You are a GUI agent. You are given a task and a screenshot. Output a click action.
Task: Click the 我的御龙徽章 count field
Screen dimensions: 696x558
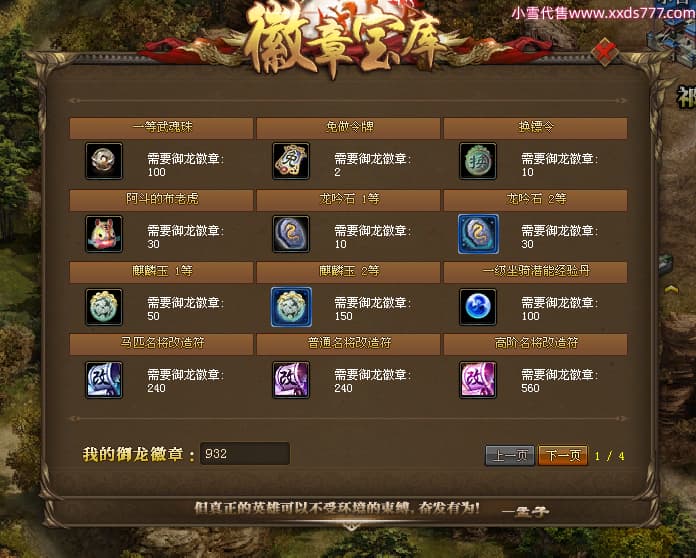point(245,454)
